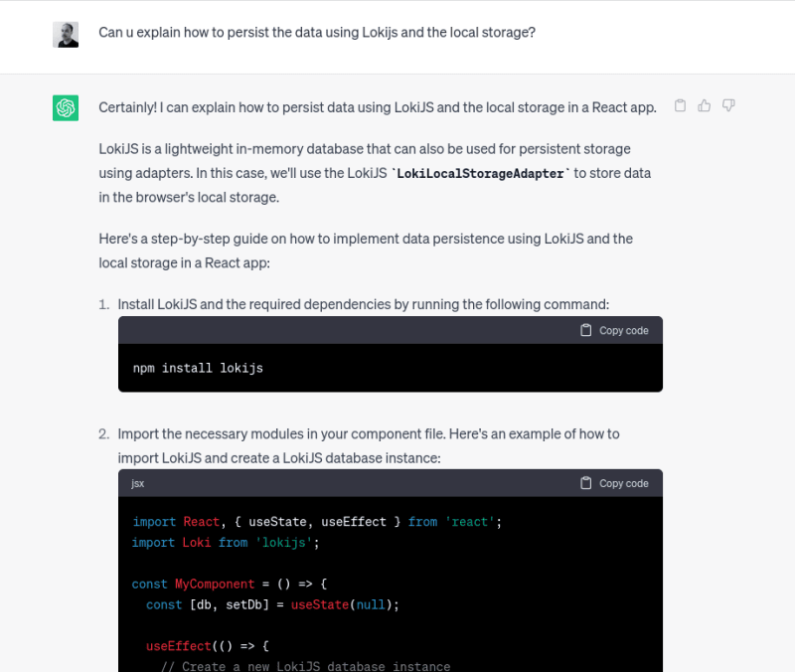
Task: Give the response a thumbs up
Action: [705, 105]
